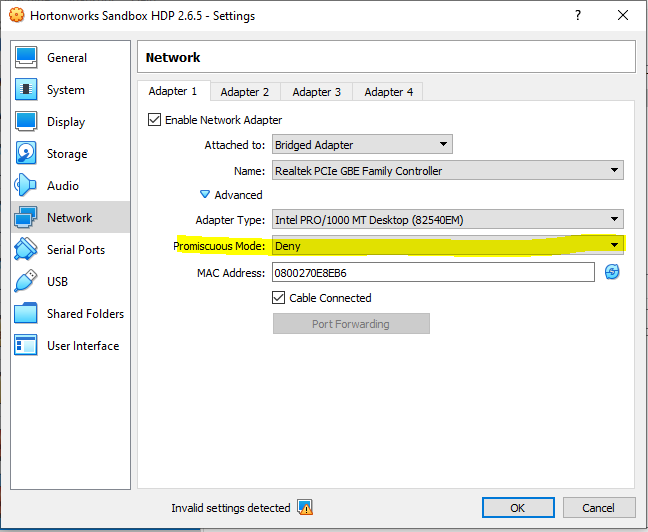
Task: Open Shared Folders icon
Action: [x=27, y=314]
